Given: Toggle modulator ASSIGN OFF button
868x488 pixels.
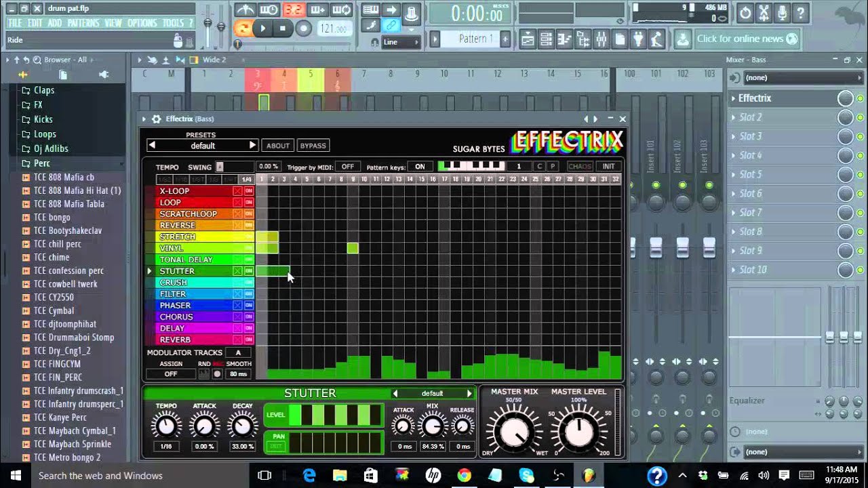Looking at the screenshot, I should tap(171, 374).
